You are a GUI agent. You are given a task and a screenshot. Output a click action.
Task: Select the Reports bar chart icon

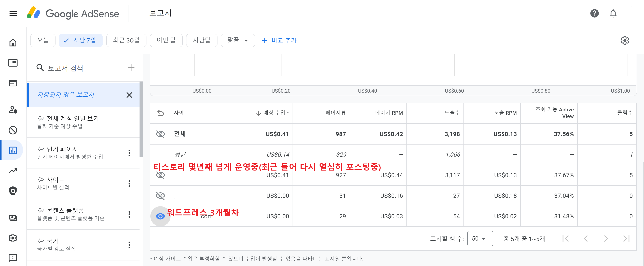tap(13, 150)
